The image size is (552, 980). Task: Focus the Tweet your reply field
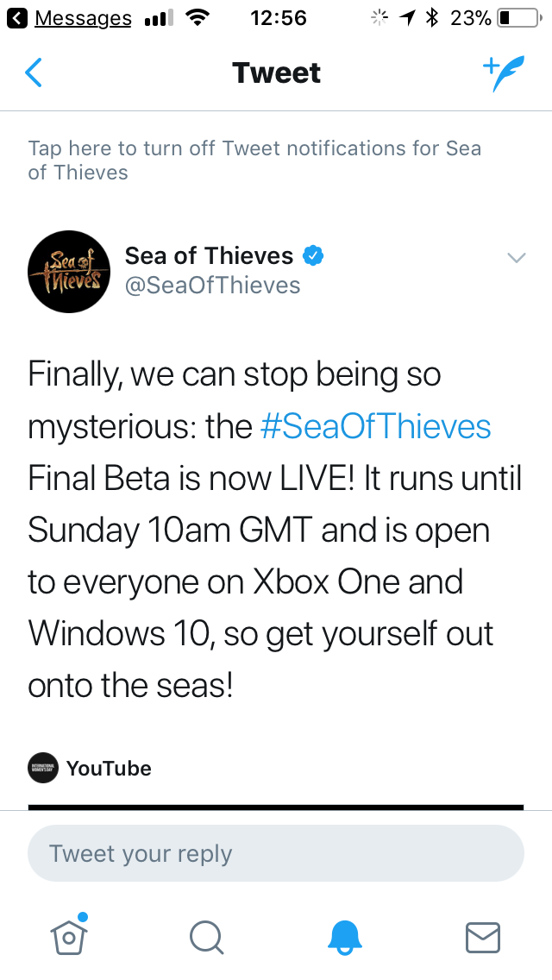click(276, 854)
